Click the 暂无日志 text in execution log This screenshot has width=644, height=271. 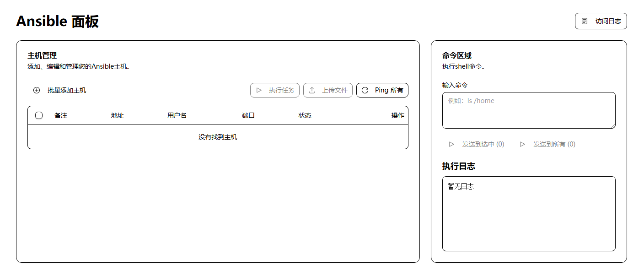point(461,186)
